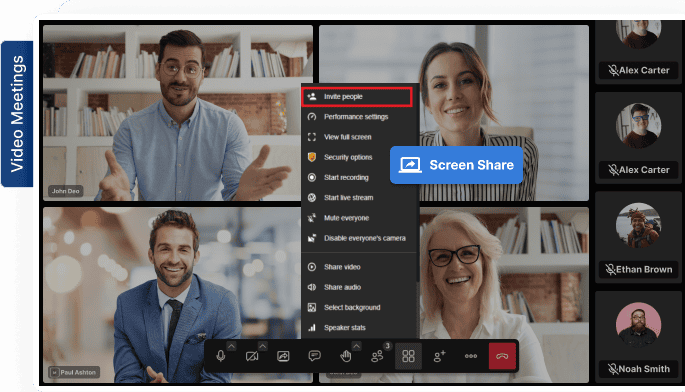
Task: Toggle tile view in the toolbar
Action: [408, 356]
